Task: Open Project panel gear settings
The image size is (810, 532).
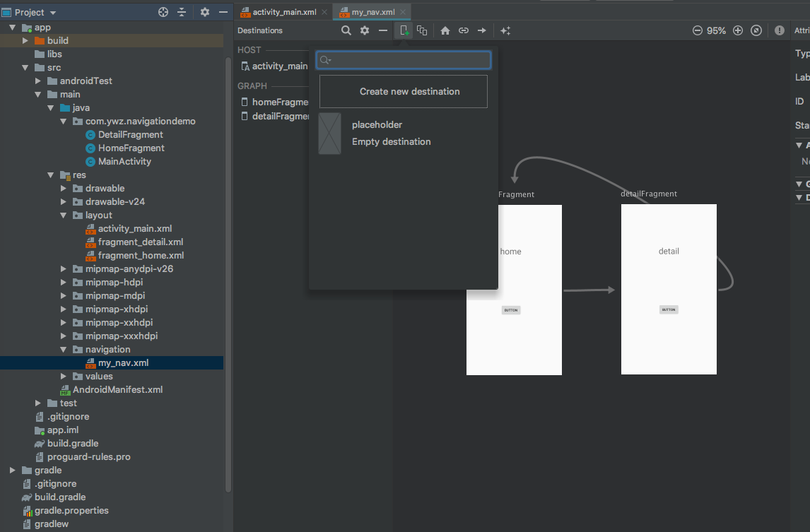Action: (205, 12)
